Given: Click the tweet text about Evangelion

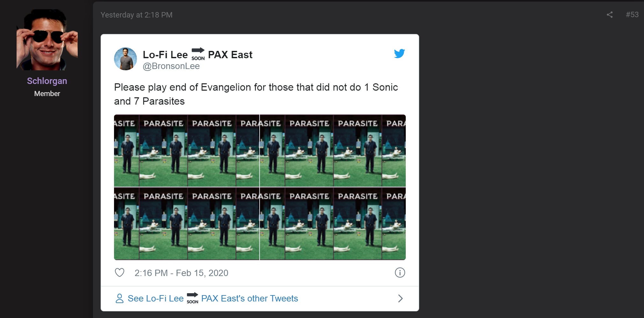Looking at the screenshot, I should click(x=256, y=94).
